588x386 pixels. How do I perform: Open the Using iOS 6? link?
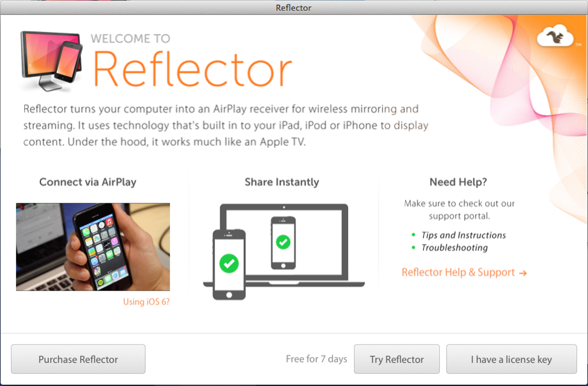146,302
